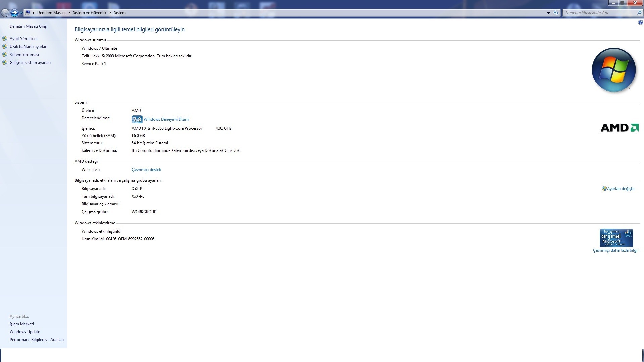644x362 pixels.
Task: Open Performans Bilgileri ve Araçları link
Action: pos(37,340)
